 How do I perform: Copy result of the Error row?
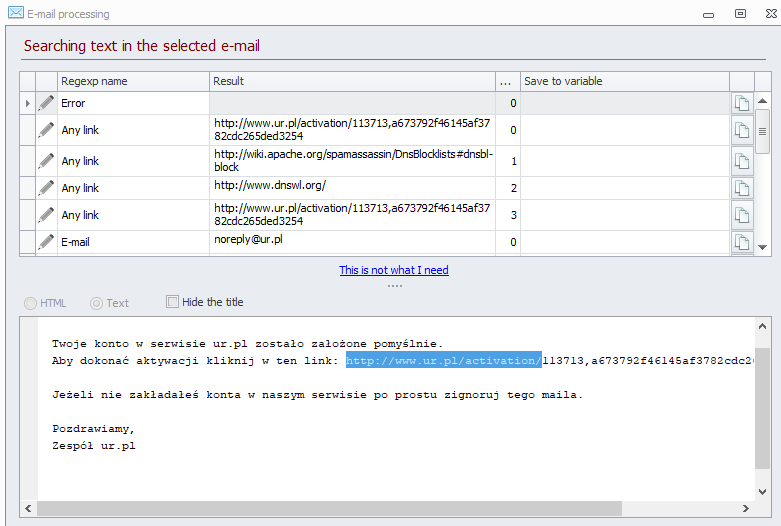point(742,103)
